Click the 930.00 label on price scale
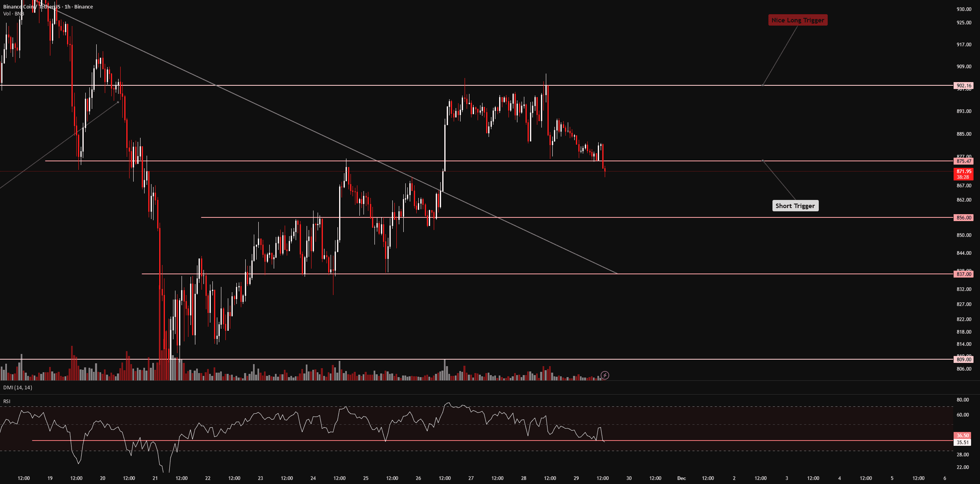 click(964, 9)
